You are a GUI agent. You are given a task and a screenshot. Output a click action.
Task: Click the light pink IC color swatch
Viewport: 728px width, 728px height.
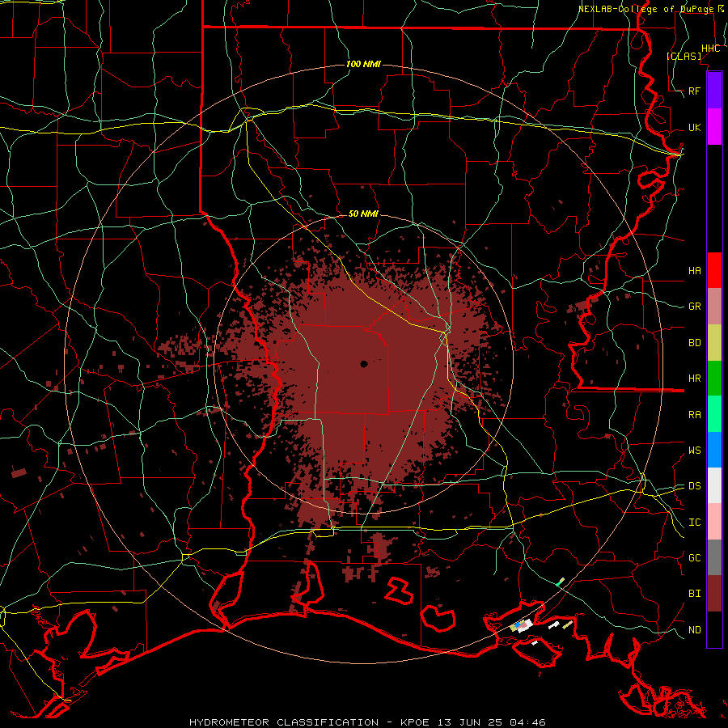tap(714, 522)
